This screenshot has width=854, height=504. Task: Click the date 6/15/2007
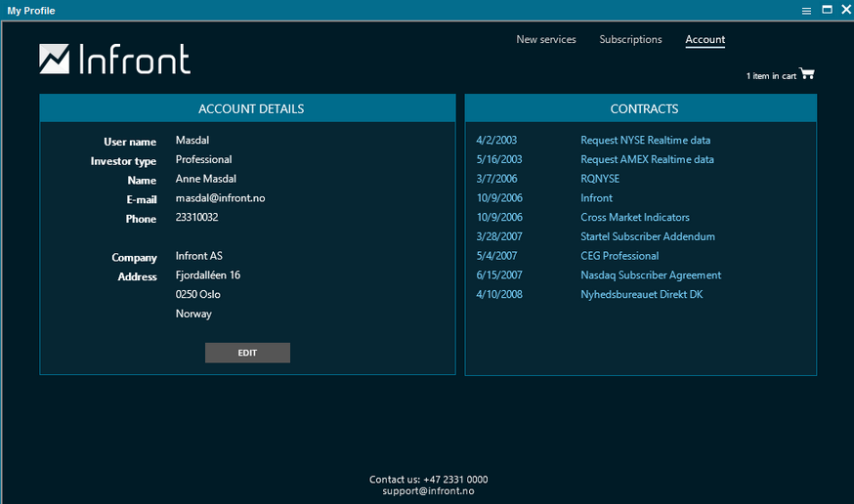499,275
